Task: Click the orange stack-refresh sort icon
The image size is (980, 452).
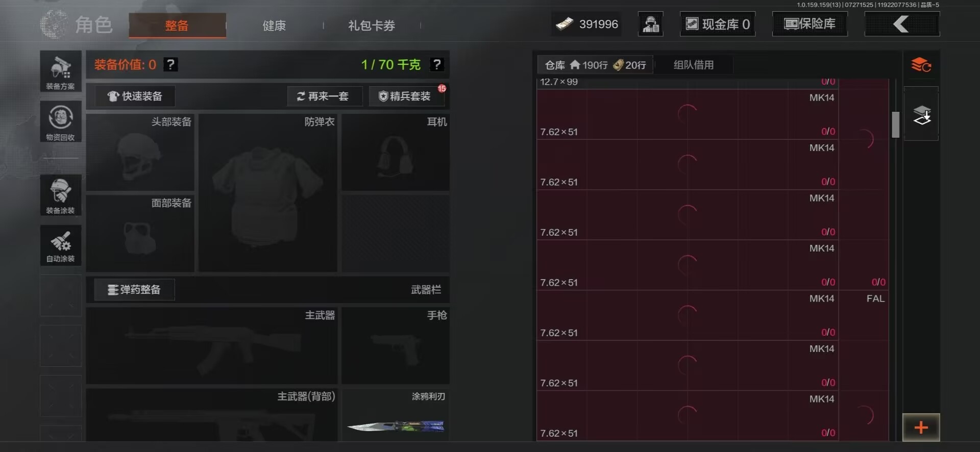Action: point(921,65)
